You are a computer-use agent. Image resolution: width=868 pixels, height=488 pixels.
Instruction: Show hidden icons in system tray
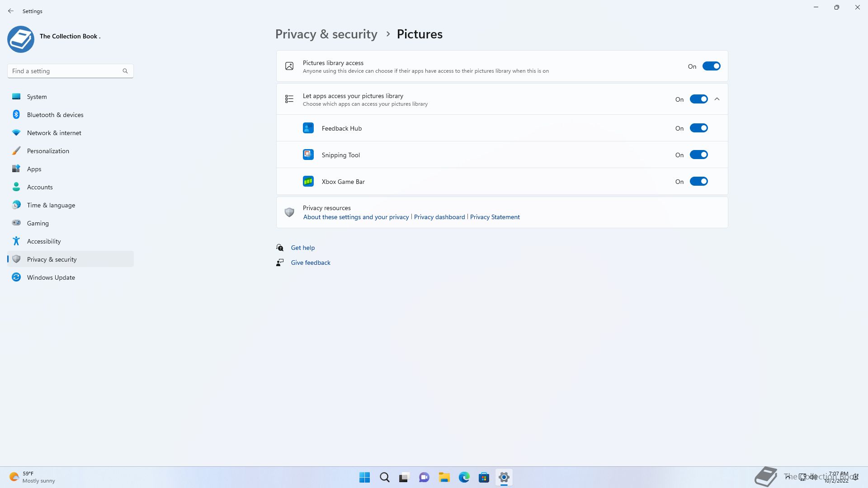tap(788, 477)
